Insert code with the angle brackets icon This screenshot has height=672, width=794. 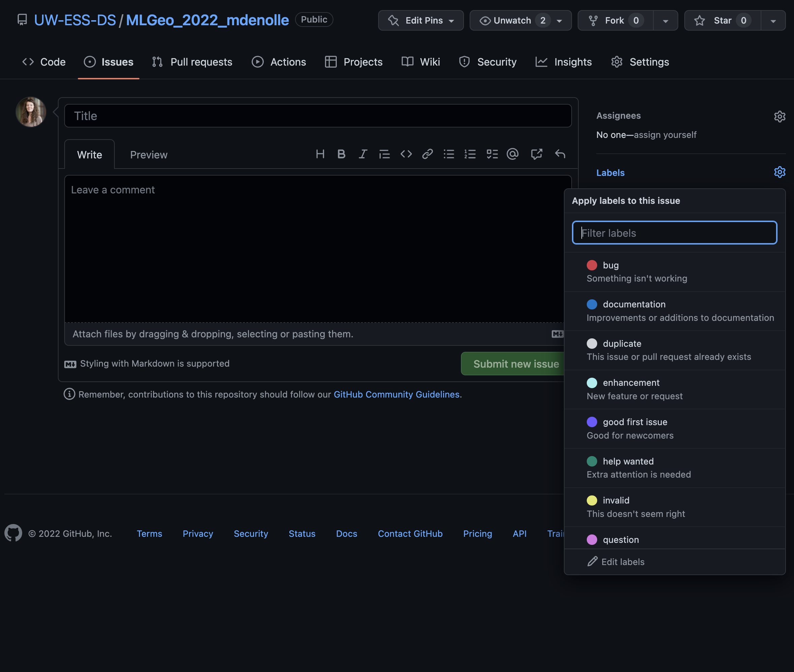[406, 154]
